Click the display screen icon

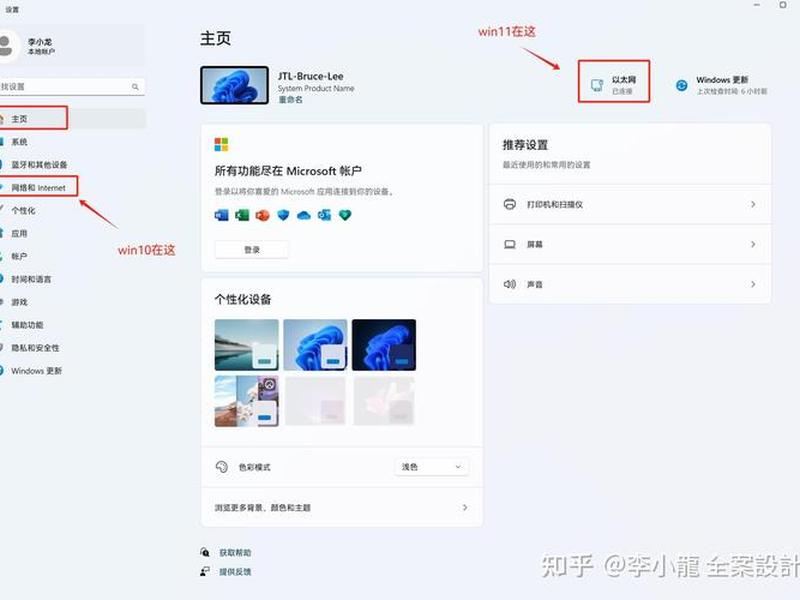pyautogui.click(x=510, y=244)
